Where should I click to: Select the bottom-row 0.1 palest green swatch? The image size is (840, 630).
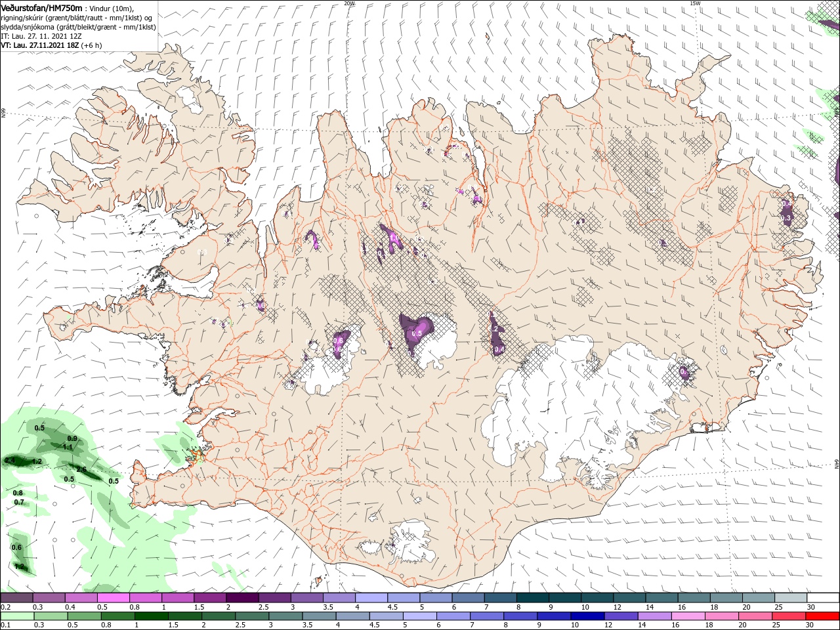(18, 616)
